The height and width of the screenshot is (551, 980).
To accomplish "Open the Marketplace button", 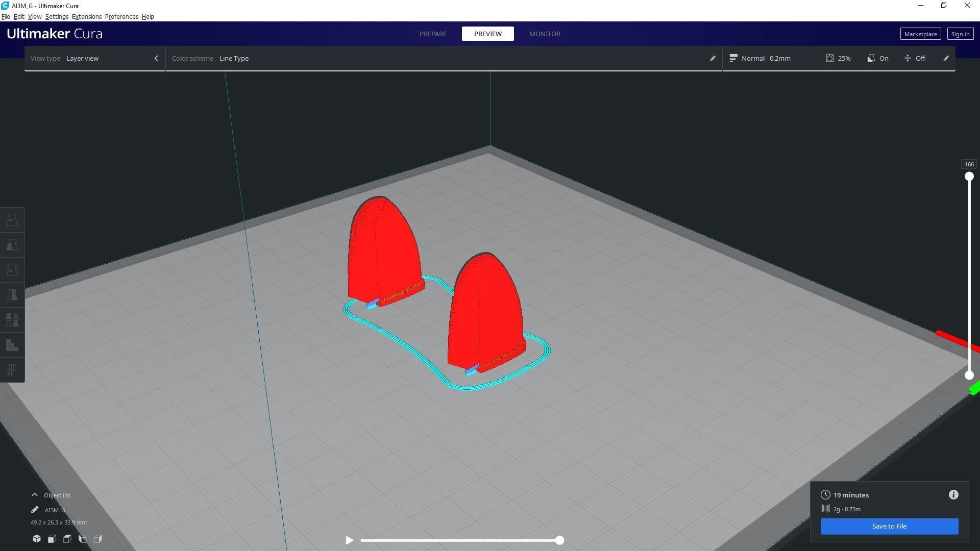I will pyautogui.click(x=920, y=34).
